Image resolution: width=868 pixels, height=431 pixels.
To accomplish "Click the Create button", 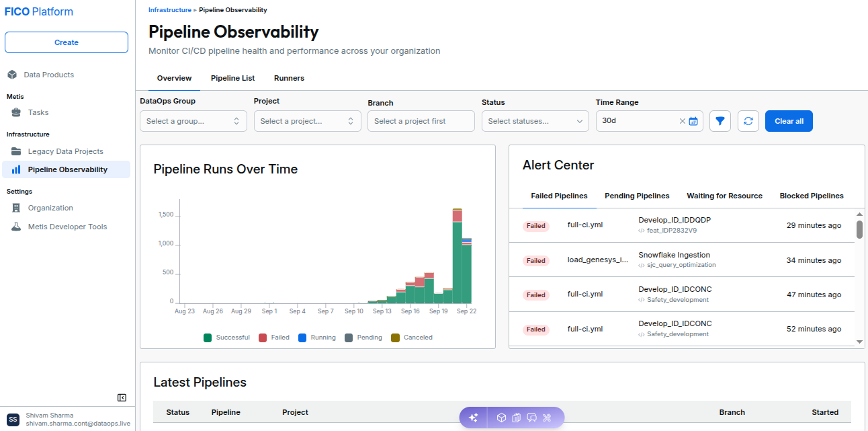I will pyautogui.click(x=67, y=42).
